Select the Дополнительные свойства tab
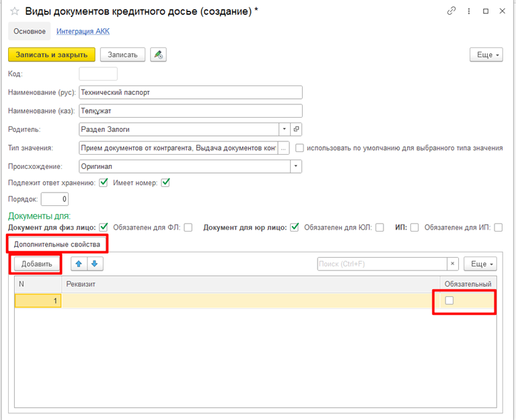This screenshot has height=420, width=516. (57, 244)
